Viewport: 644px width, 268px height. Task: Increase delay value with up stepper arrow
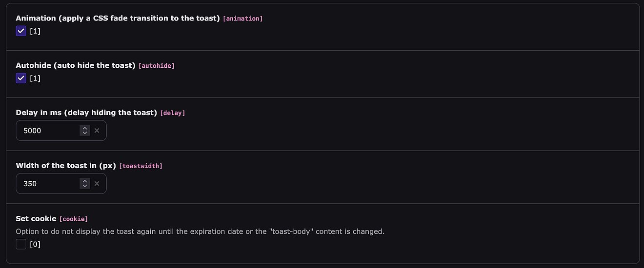(85, 128)
